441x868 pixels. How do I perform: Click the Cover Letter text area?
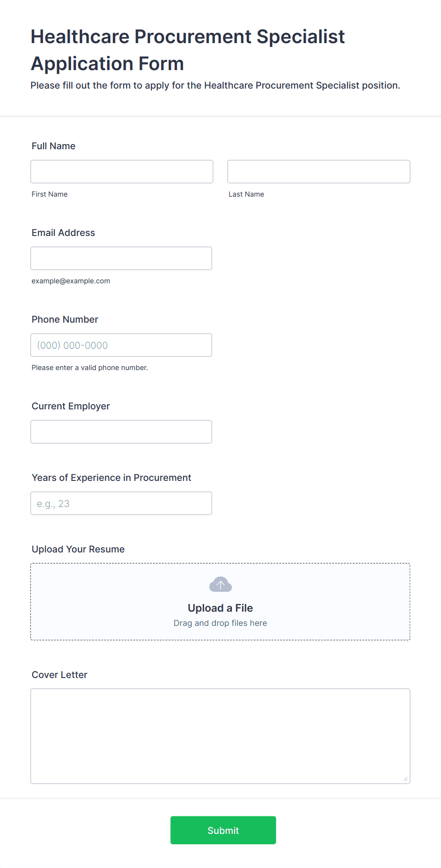pyautogui.click(x=220, y=736)
